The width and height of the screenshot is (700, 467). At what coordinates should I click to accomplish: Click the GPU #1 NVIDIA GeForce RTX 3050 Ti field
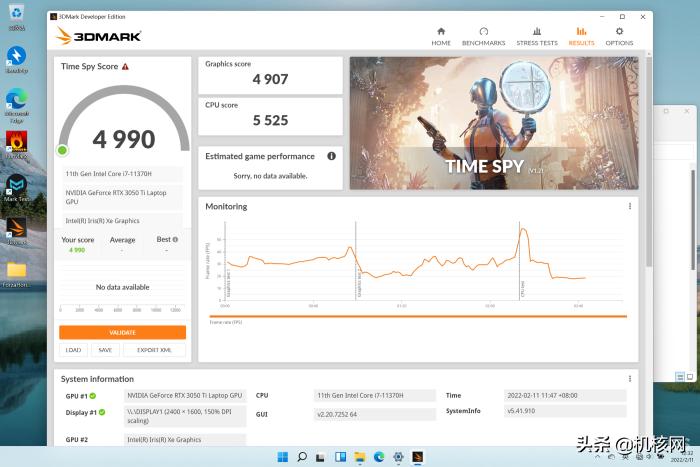184,396
